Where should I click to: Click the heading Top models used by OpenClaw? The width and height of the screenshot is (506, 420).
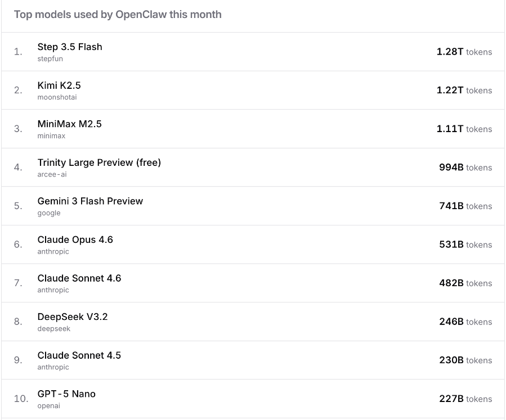[x=118, y=15]
